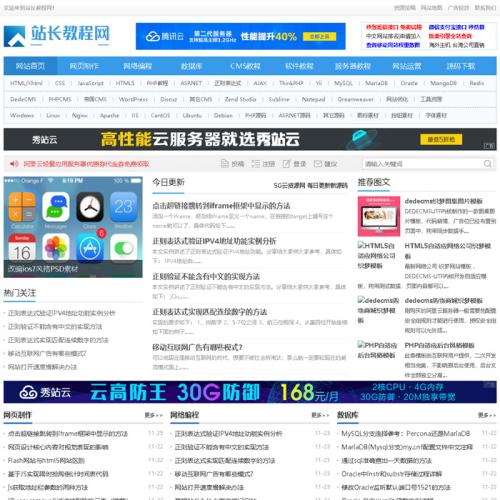Click the JavaScript subcategory link
Screen dimensions: 500x500
[x=90, y=83]
